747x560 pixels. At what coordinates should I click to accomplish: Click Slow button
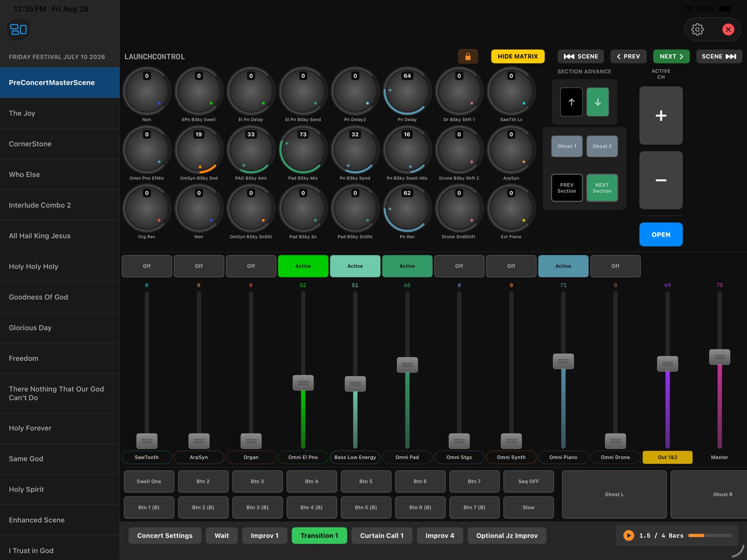pyautogui.click(x=528, y=508)
